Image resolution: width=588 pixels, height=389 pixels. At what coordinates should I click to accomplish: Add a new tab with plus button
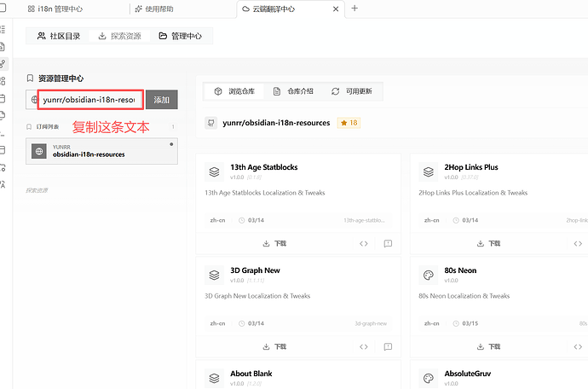click(x=355, y=9)
